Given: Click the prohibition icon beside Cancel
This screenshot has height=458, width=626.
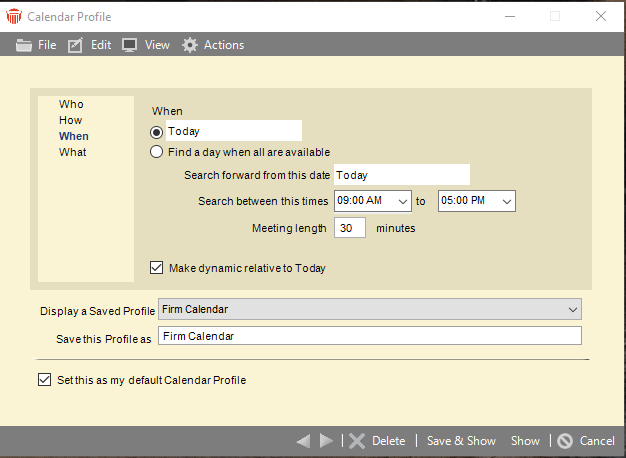Looking at the screenshot, I should (x=565, y=441).
